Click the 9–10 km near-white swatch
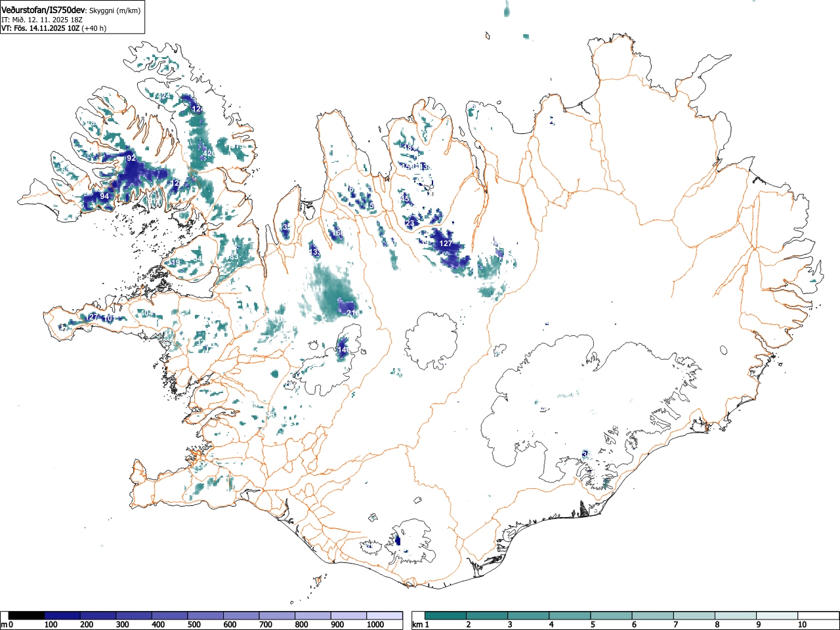840x630 pixels. 776,616
